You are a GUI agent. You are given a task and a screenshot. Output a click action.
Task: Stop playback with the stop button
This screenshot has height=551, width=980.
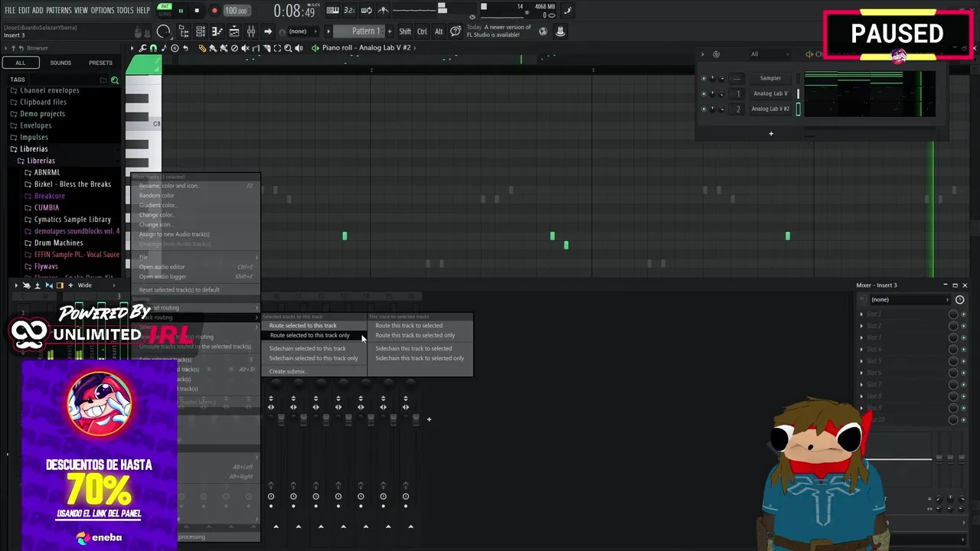coord(197,11)
